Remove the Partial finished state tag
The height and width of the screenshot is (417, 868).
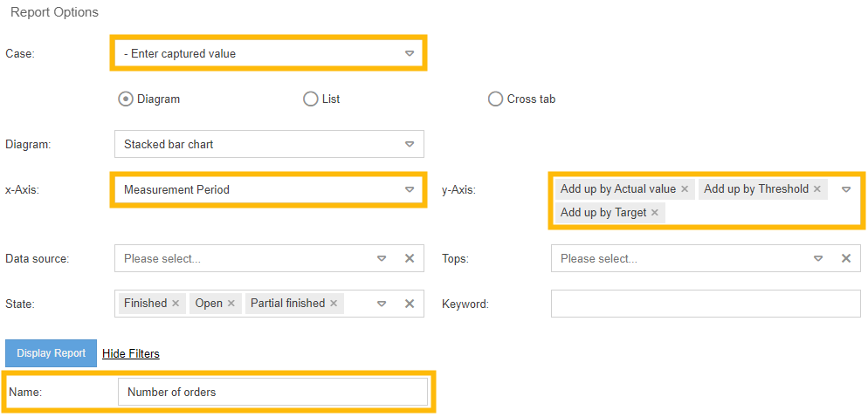334,304
